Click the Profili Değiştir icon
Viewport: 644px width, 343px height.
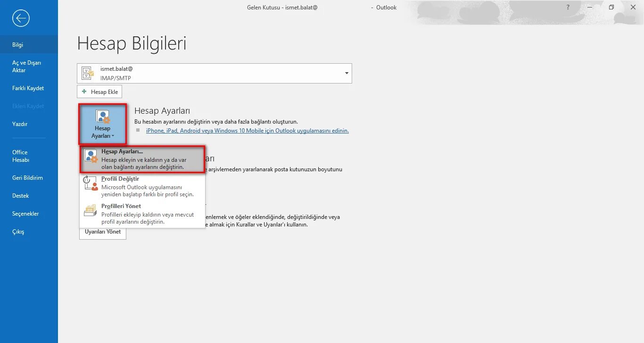(91, 183)
